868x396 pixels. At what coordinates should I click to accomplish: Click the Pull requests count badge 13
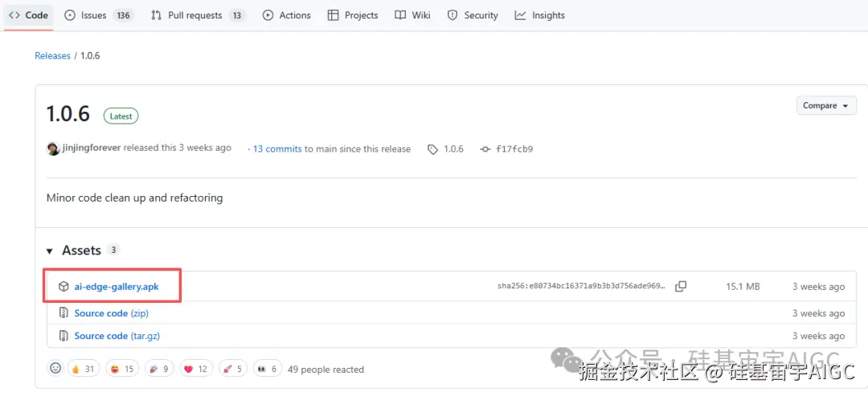tap(237, 15)
